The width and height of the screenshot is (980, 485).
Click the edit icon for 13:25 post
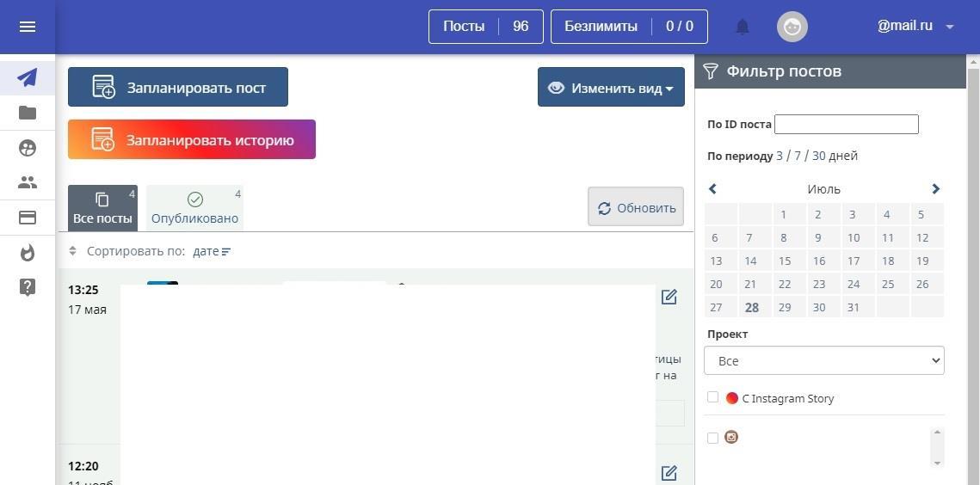tap(669, 297)
